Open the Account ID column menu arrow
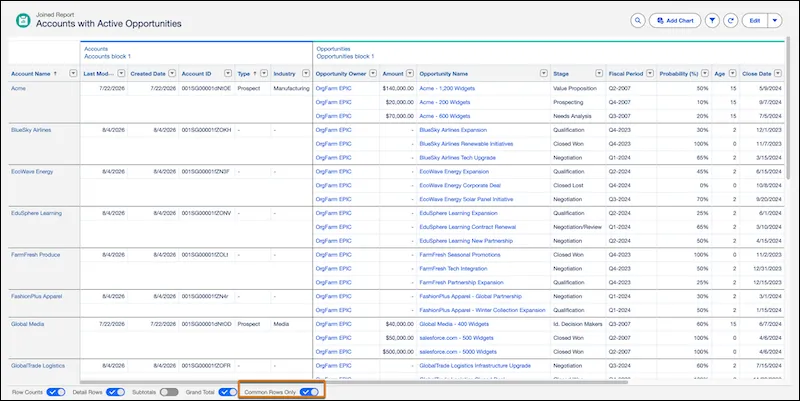The height and width of the screenshot is (401, 800). pos(228,73)
